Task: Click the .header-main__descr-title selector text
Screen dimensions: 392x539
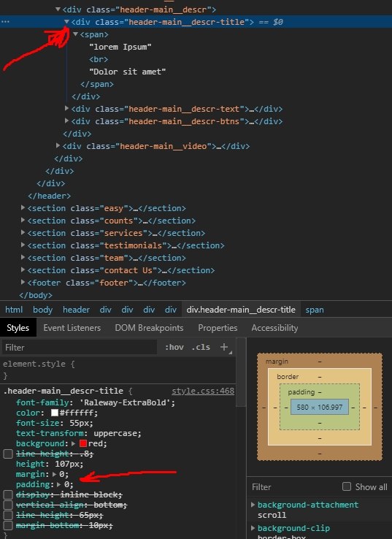Action: [64, 391]
